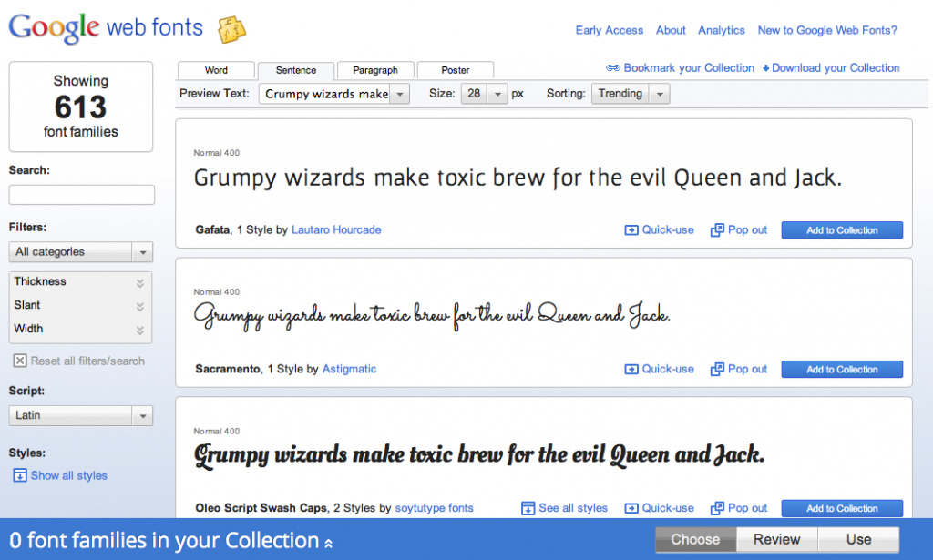Click in the Search input field
The image size is (933, 560).
[x=81, y=195]
